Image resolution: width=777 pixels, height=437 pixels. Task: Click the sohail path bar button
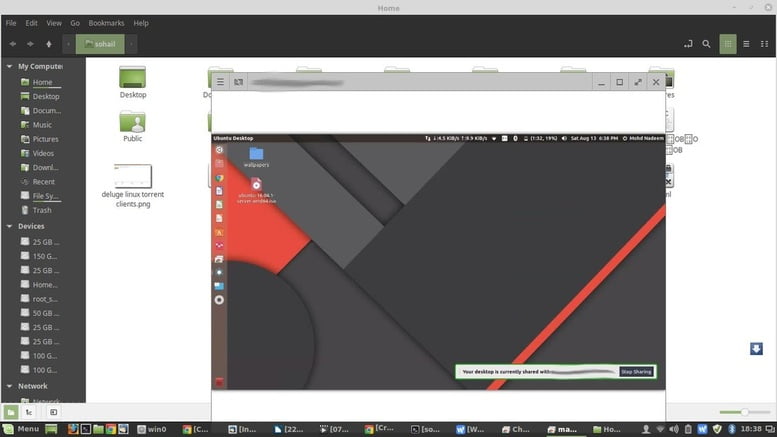click(x=100, y=44)
